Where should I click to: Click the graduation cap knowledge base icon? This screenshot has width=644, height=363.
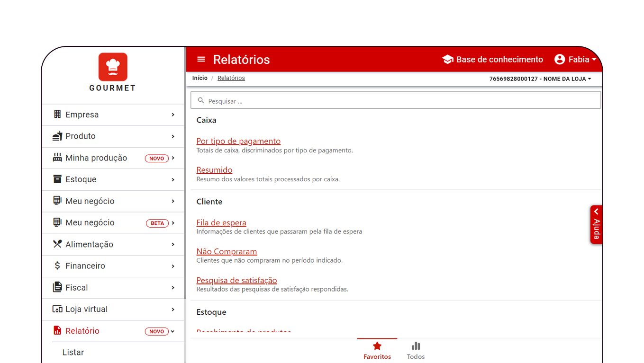(x=447, y=59)
